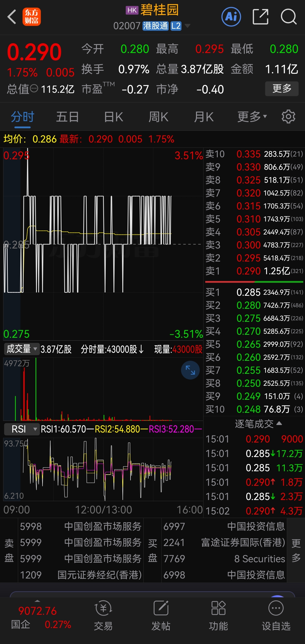The width and height of the screenshot is (305, 644).
Task: Tap the 均价 0.286 label
Action: [x=30, y=139]
